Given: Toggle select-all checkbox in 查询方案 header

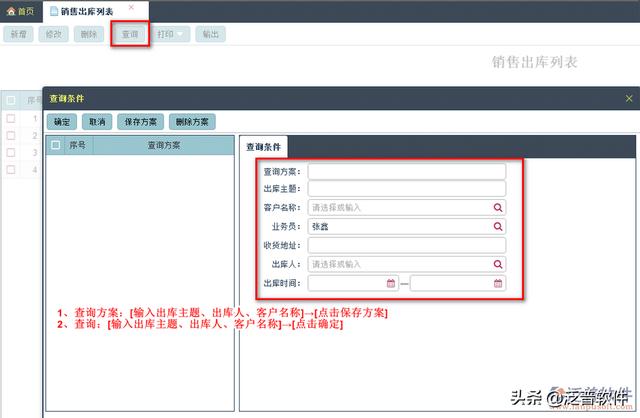Looking at the screenshot, I should pos(56,145).
